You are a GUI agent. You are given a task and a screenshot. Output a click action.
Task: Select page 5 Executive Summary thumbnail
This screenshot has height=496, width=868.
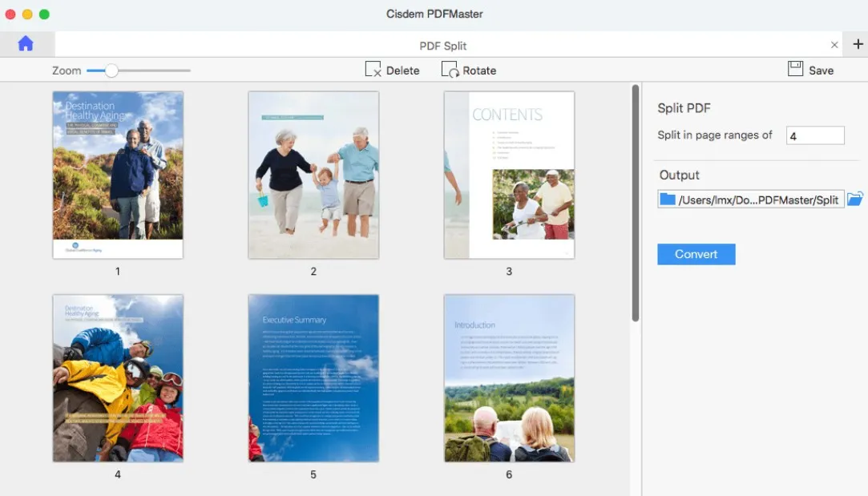pos(313,378)
